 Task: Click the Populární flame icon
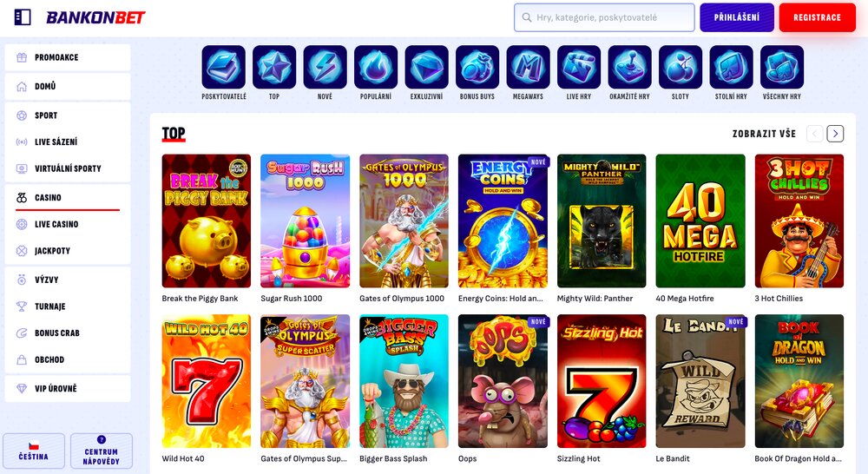[x=376, y=67]
